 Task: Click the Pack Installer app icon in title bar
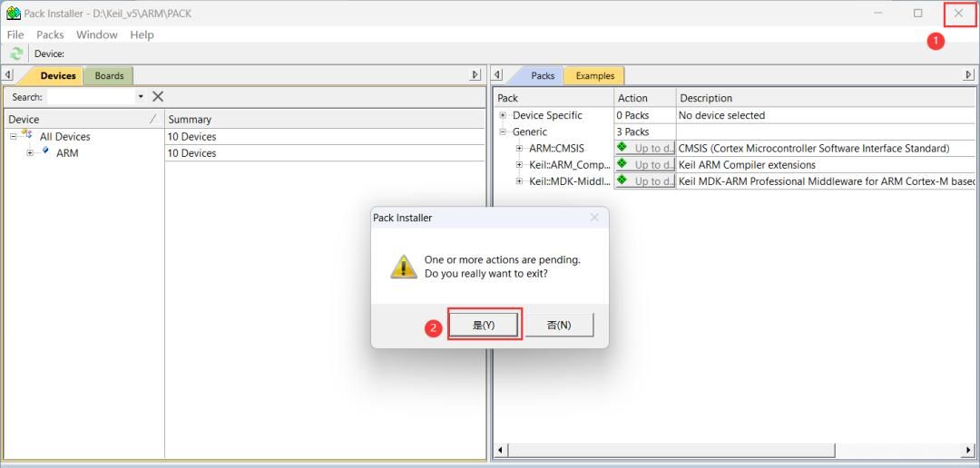tap(13, 14)
